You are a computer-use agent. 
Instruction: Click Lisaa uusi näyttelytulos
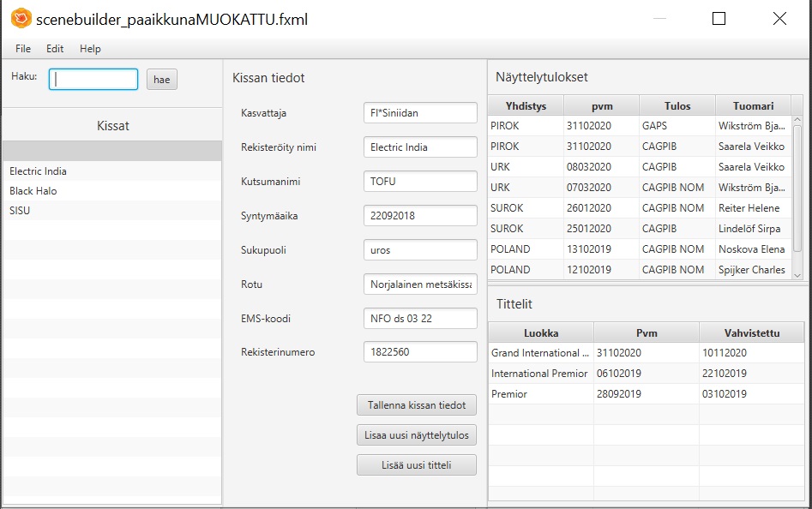[x=417, y=434]
